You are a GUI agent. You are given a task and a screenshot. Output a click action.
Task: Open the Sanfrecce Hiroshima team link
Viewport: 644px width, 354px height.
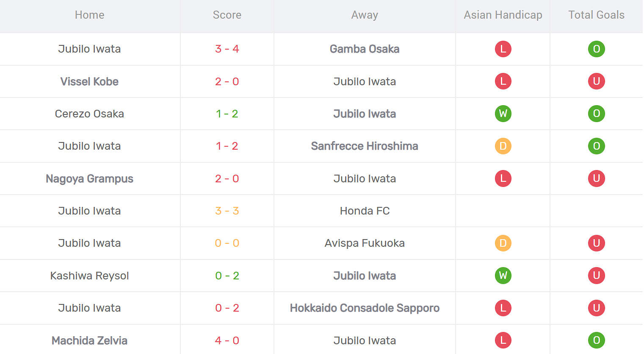pos(365,146)
